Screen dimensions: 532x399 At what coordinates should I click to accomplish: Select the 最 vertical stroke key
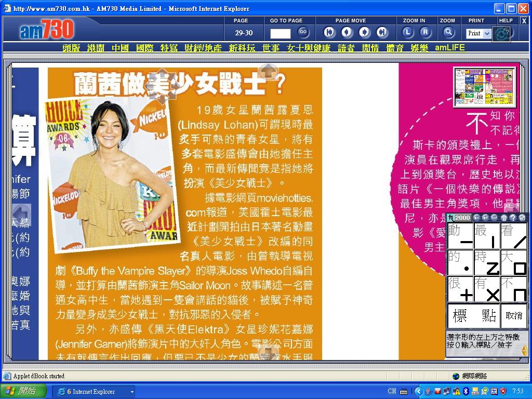[x=487, y=235]
